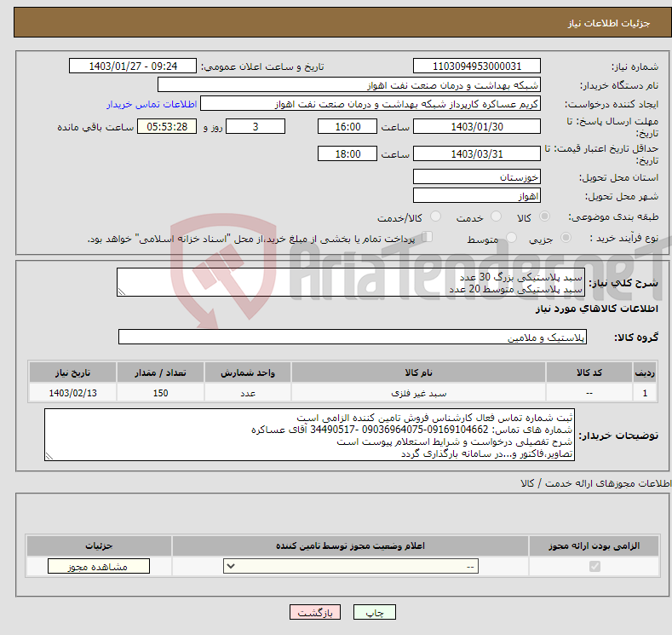Click the اطلاعات مجوزهای ارائه خدمت / کالا heading
Viewport: 672px width, 635px height.
click(595, 483)
